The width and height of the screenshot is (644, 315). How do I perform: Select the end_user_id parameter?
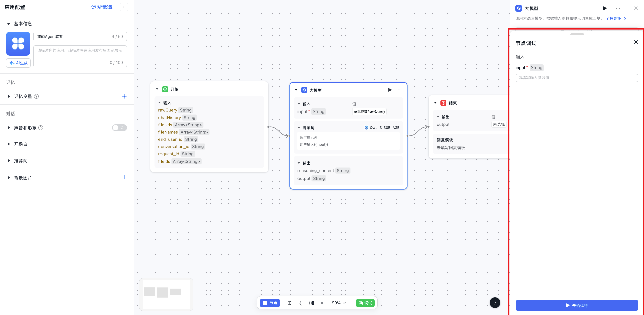170,139
